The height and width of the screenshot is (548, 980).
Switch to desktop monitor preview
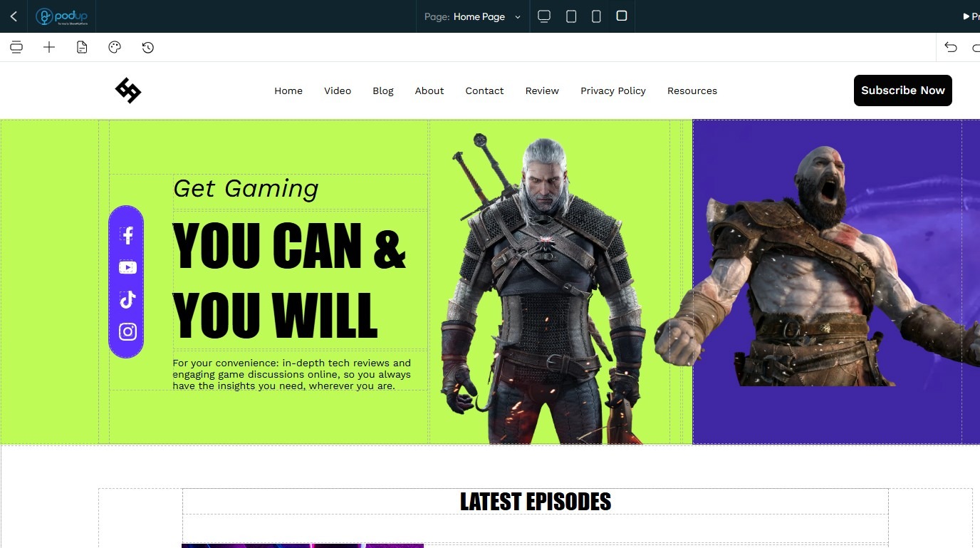tap(544, 16)
